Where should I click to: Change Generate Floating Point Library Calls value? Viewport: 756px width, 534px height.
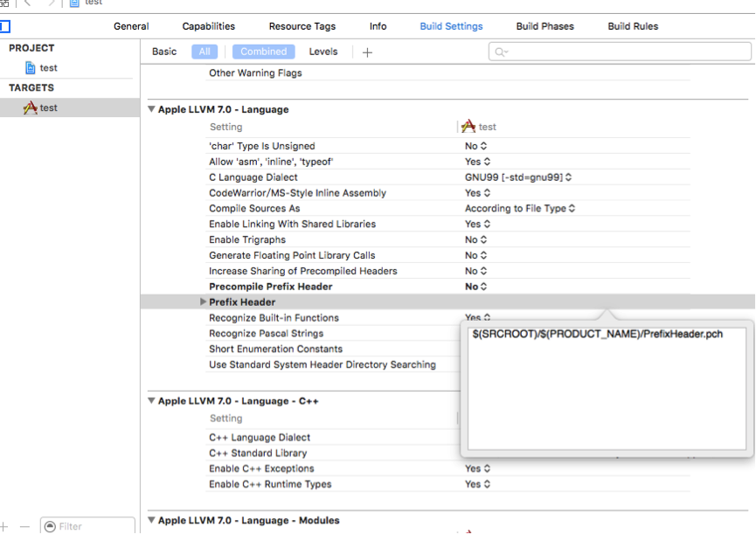(x=475, y=255)
